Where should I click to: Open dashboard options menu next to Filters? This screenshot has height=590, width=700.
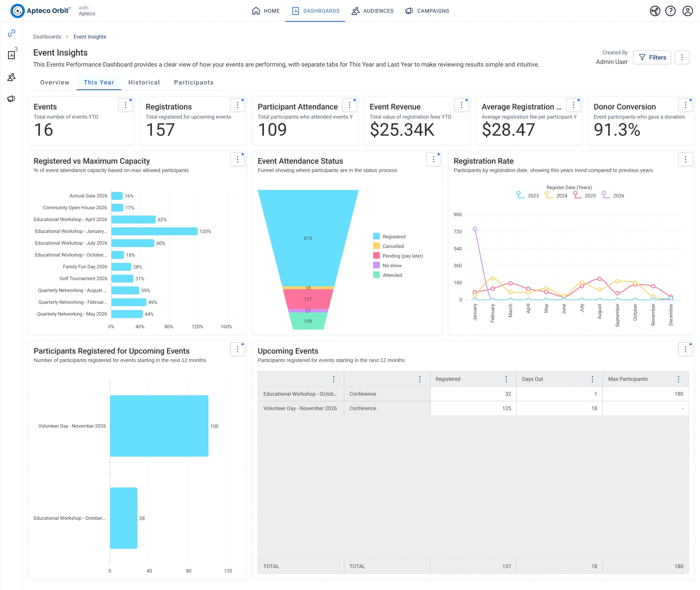682,58
